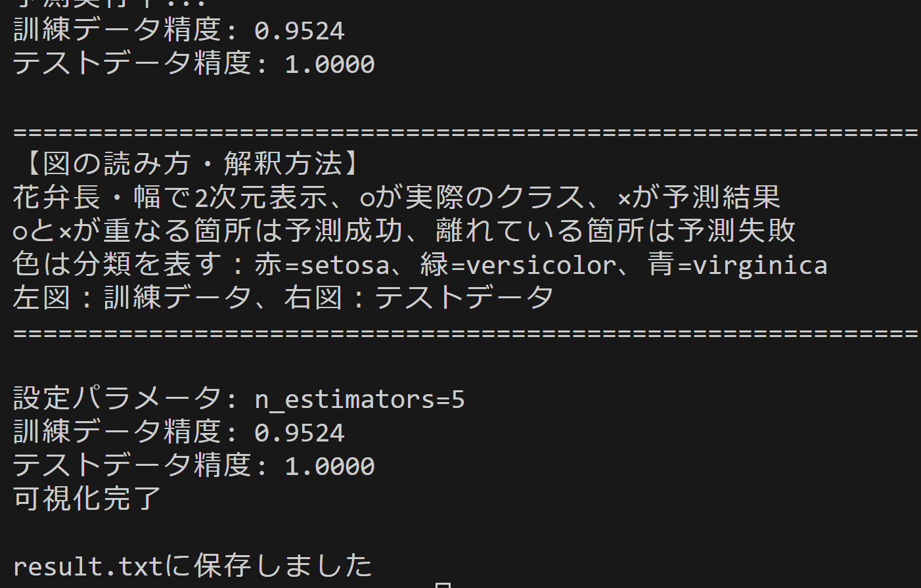Viewport: 921px width, 588px height.
Task: Click the first 'テストデータ精度: 1.0000' line
Action: [x=194, y=64]
